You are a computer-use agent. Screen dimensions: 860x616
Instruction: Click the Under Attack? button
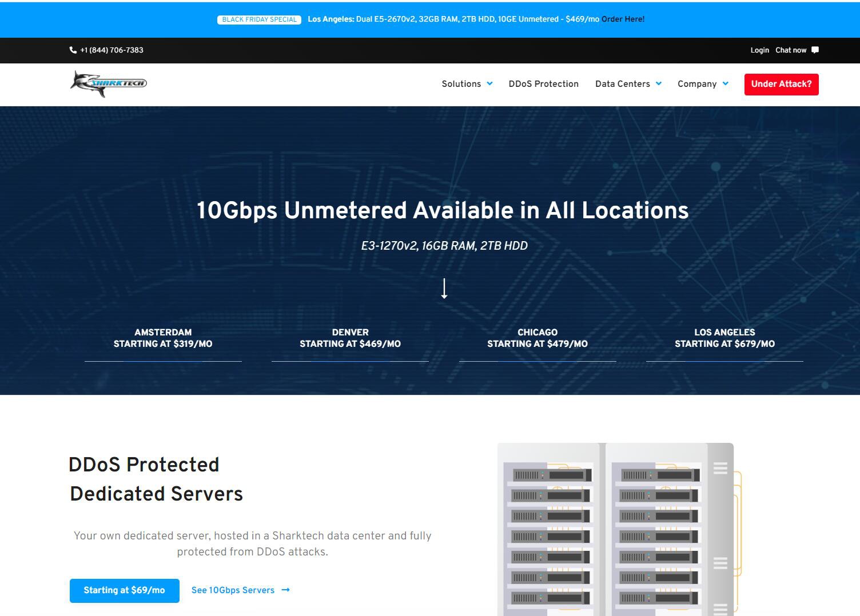[x=781, y=84]
